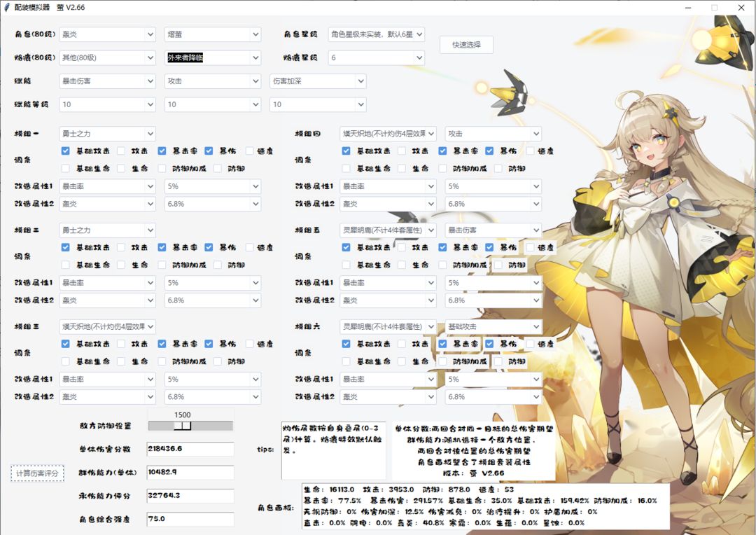Click the 角色综合强度 field showing 75.0

point(190,519)
